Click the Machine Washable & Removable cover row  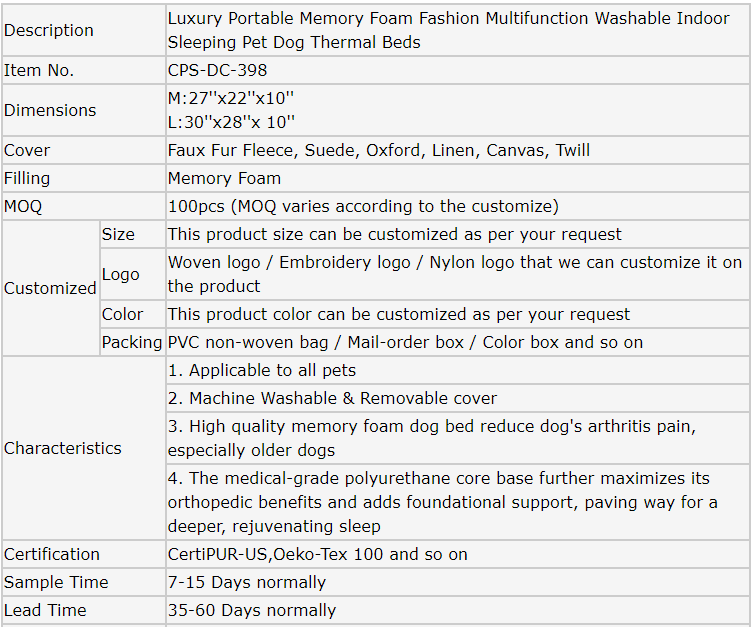(332, 398)
